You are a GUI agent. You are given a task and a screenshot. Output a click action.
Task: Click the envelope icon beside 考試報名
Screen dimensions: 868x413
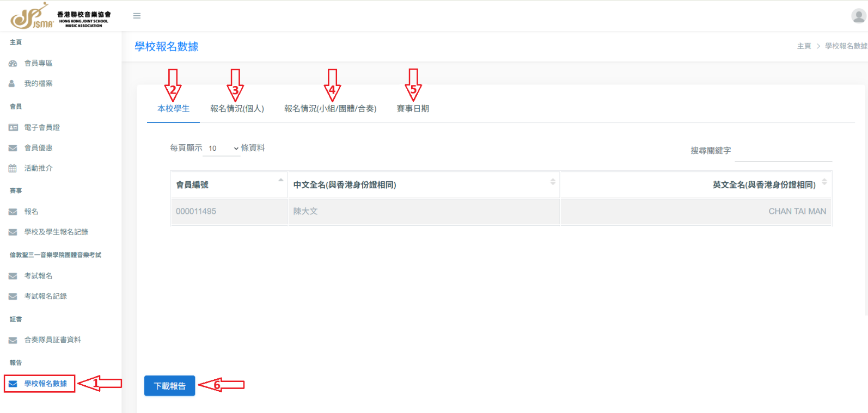coord(13,276)
